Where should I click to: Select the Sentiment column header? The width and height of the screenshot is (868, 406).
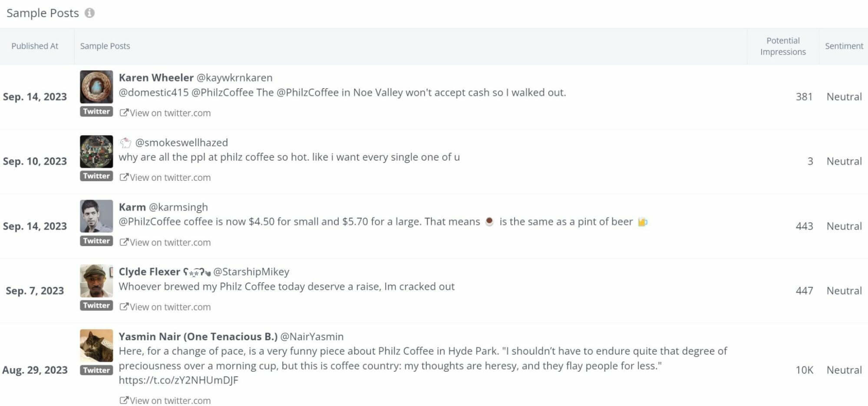[843, 46]
